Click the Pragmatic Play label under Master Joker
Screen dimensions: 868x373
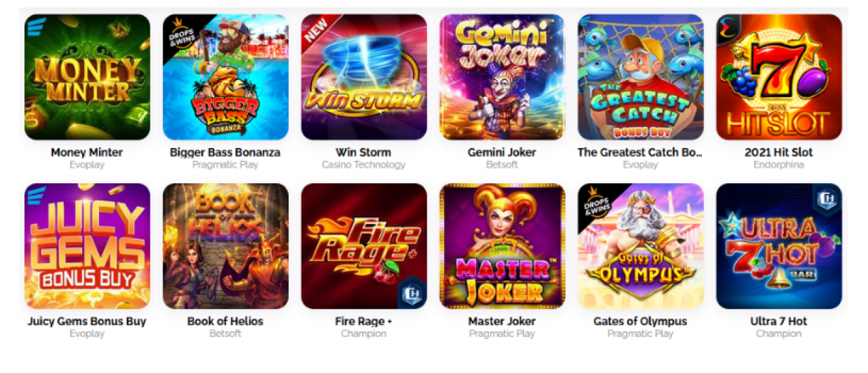502,334
